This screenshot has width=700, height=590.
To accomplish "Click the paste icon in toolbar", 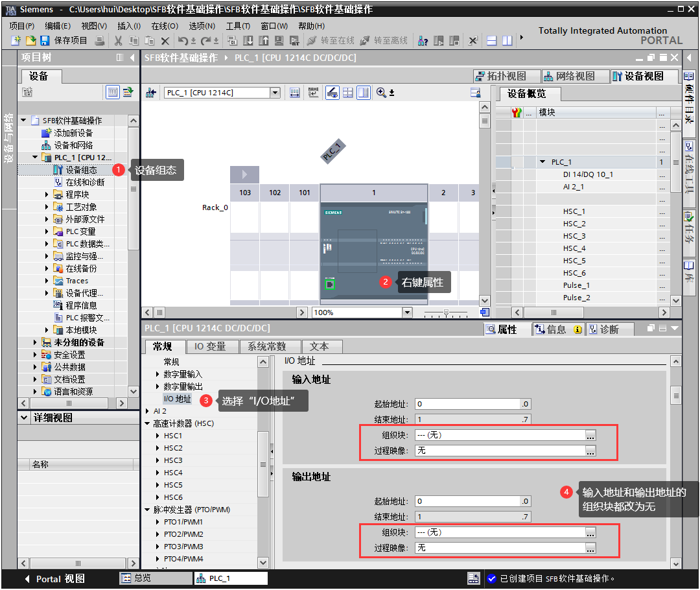I will coord(150,41).
